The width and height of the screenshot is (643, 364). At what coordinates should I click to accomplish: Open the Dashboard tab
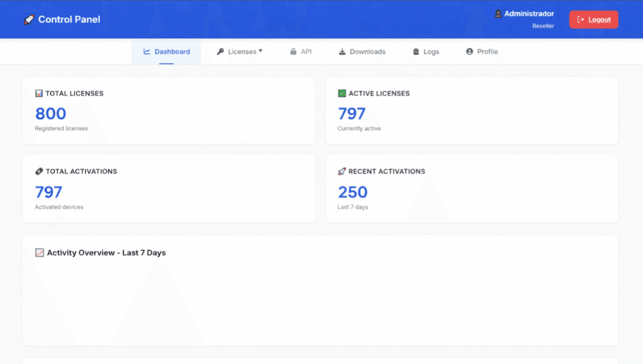point(167,52)
